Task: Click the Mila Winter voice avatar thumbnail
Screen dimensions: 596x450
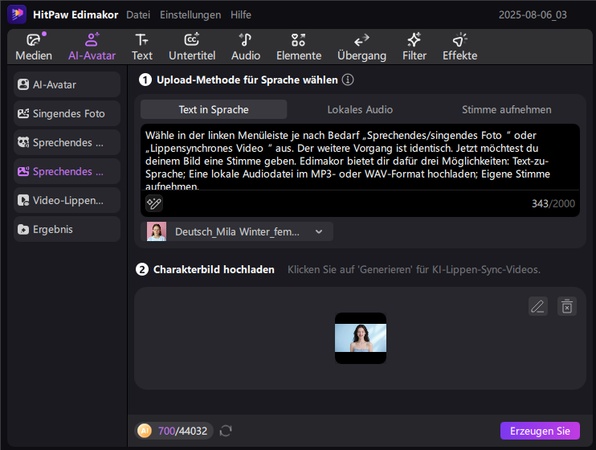Action: pos(156,231)
